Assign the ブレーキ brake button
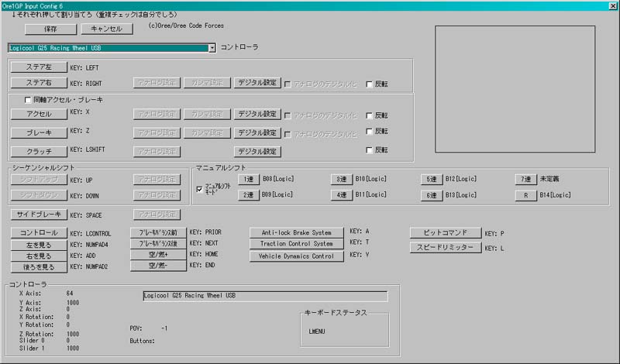 (x=39, y=133)
